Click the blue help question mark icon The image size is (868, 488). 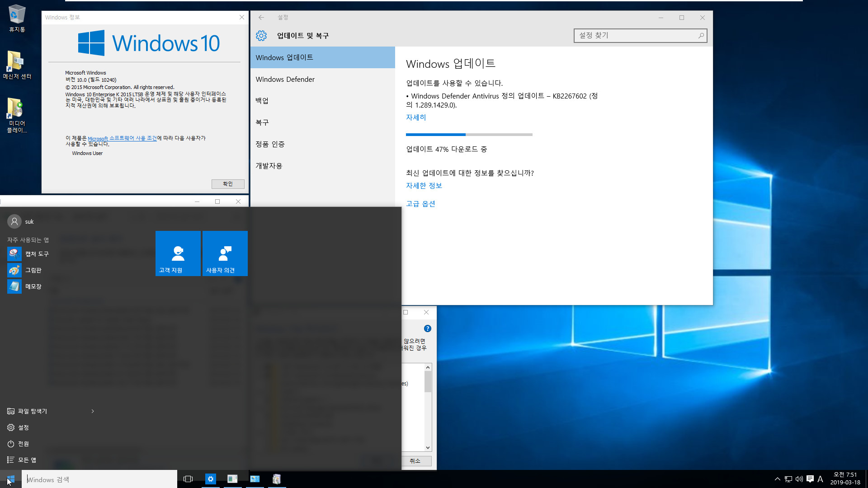pyautogui.click(x=428, y=328)
